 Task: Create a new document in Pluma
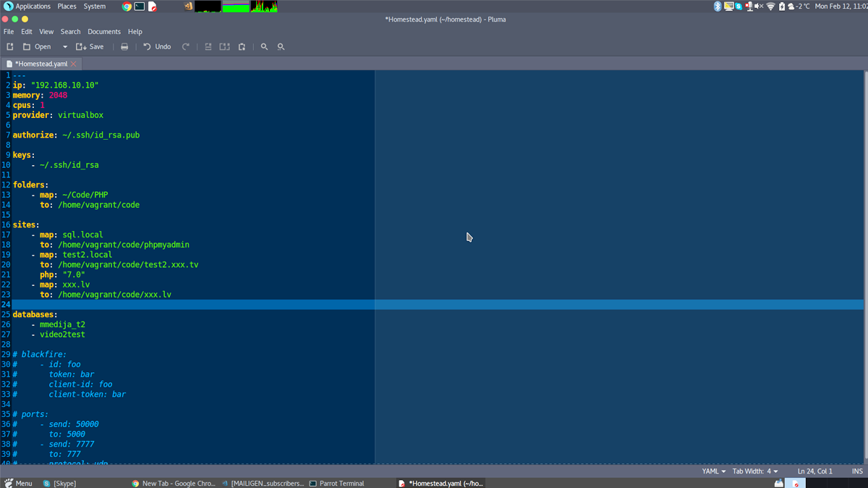tap(9, 46)
